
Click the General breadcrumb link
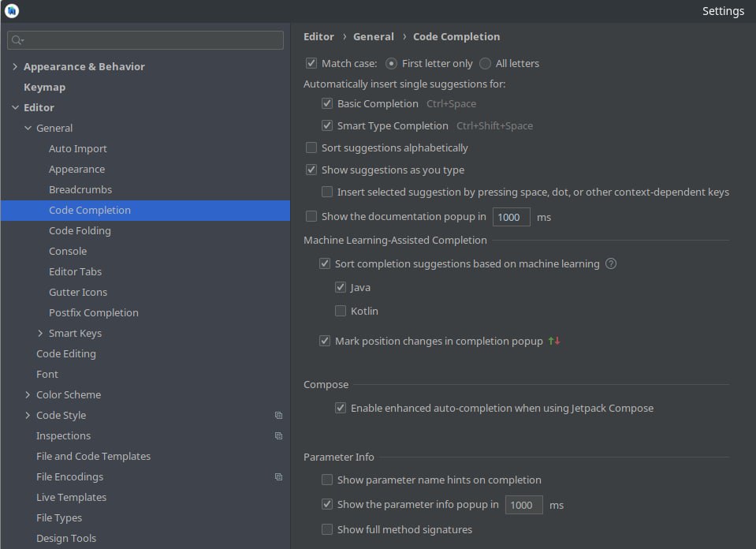point(374,36)
